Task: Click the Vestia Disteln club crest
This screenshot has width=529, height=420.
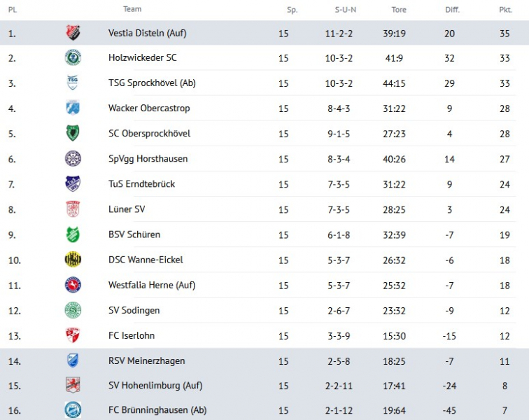Action: click(73, 33)
